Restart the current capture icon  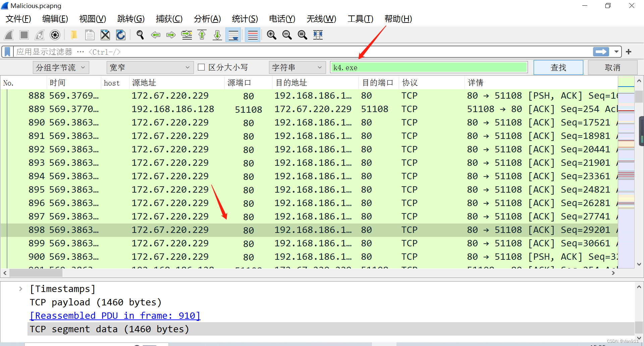40,35
